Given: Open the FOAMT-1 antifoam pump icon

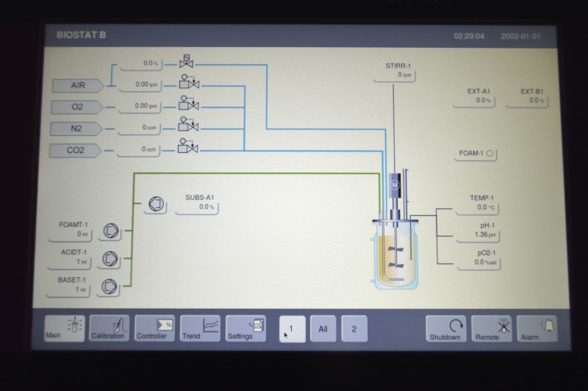Looking at the screenshot, I should (x=111, y=231).
